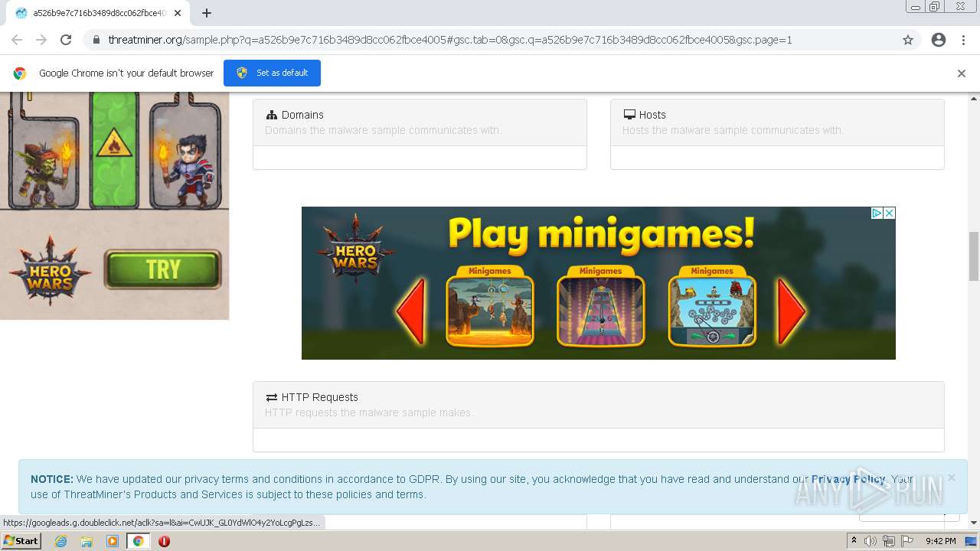The width and height of the screenshot is (980, 551).
Task: Click the HTTP Requests panel heading
Action: tap(319, 397)
